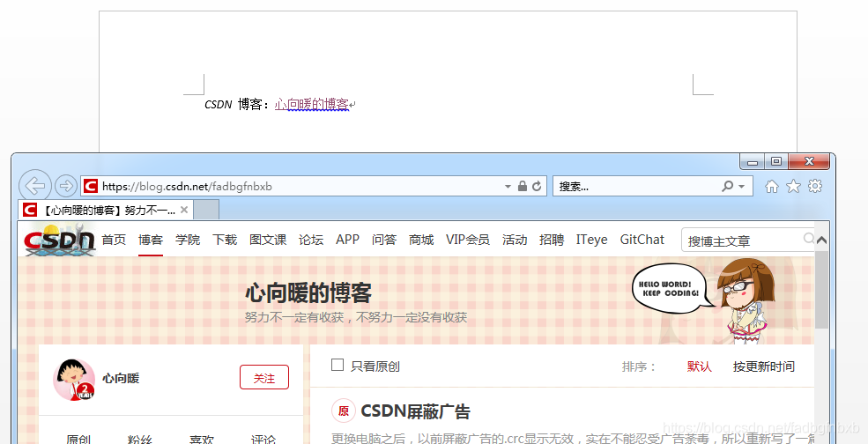The image size is (868, 444).
Task: Click the blog header title 心向暖的博客
Action: pos(308,292)
